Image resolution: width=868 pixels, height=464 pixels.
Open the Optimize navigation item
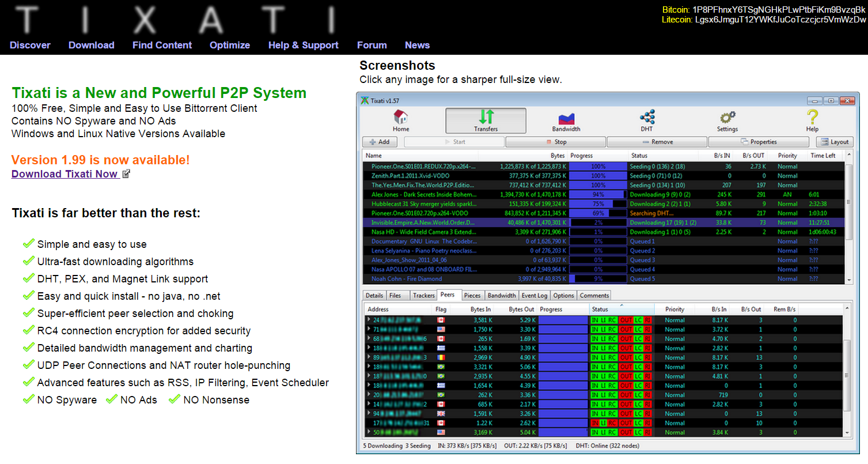[230, 45]
